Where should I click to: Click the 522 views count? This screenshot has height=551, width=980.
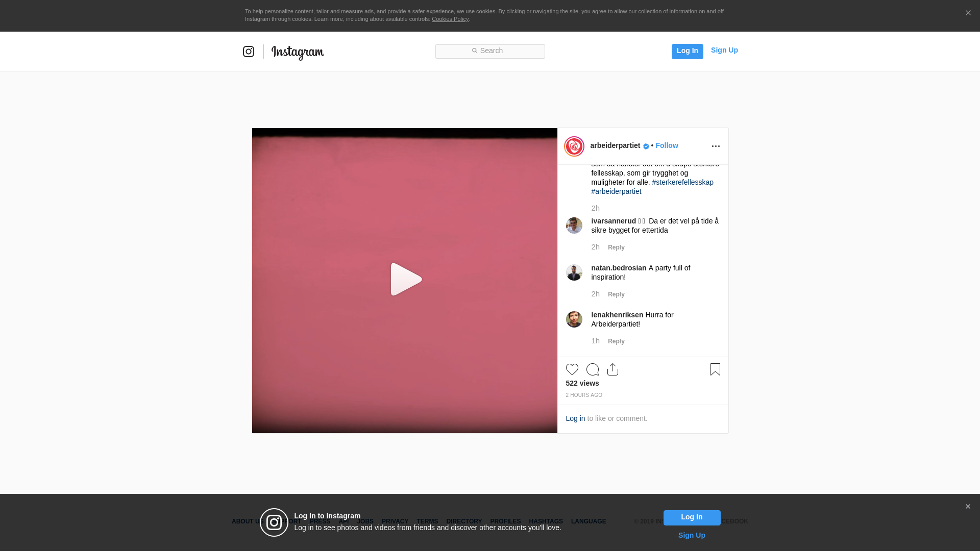[x=582, y=383]
